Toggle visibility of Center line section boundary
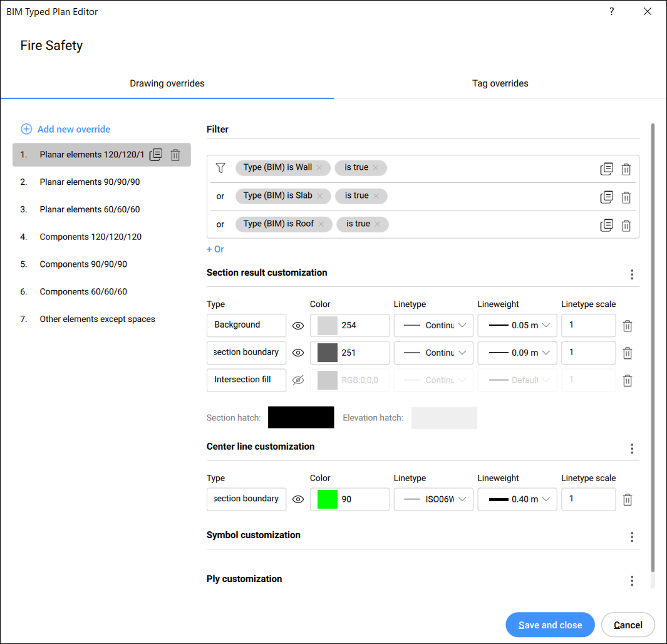Image resolution: width=667 pixels, height=644 pixels. click(298, 499)
